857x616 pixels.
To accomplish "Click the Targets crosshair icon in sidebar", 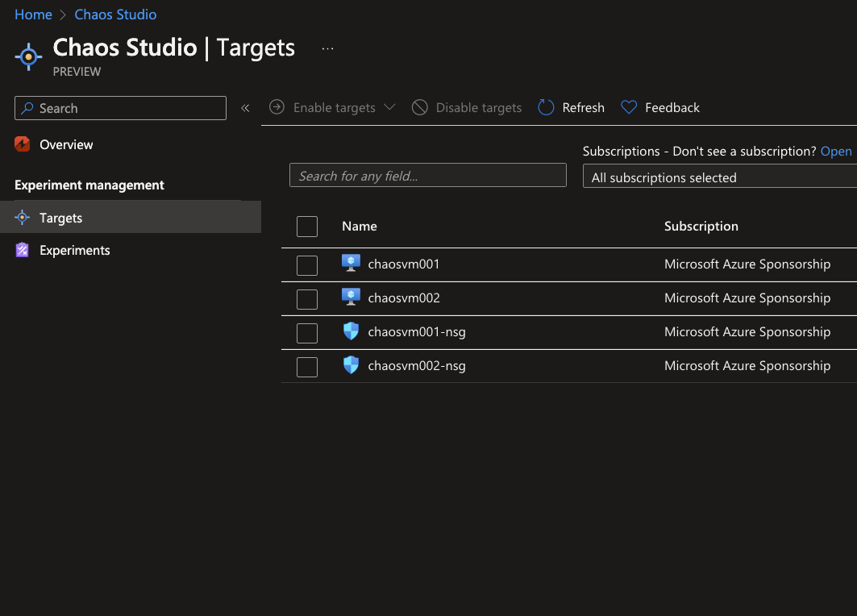I will 23,218.
